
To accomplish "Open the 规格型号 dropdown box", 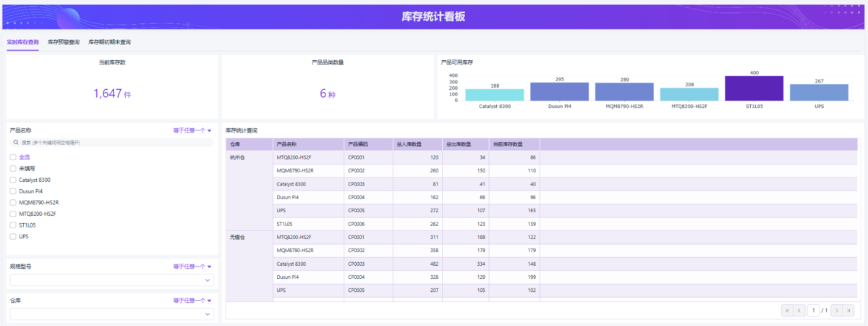I will click(112, 280).
